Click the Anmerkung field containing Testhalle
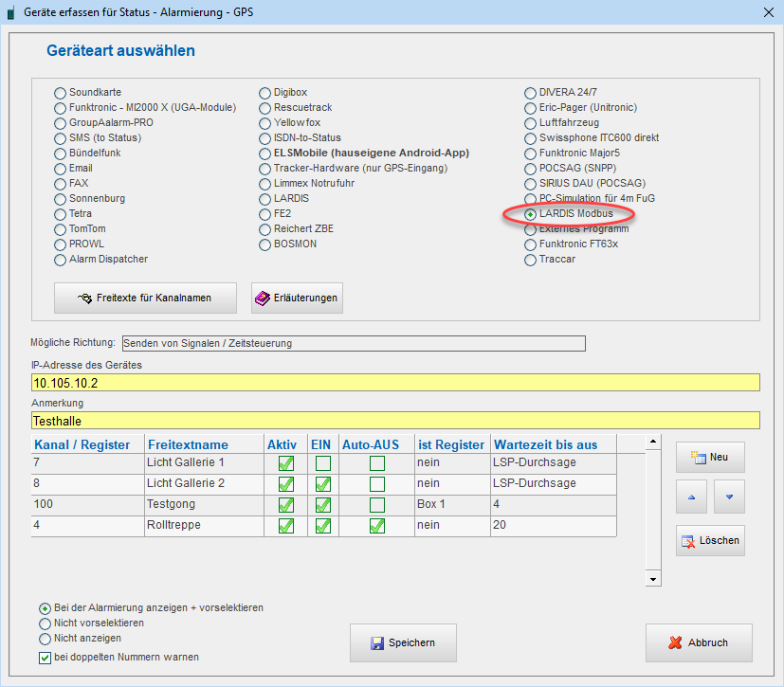This screenshot has width=784, height=687. pyautogui.click(x=395, y=420)
